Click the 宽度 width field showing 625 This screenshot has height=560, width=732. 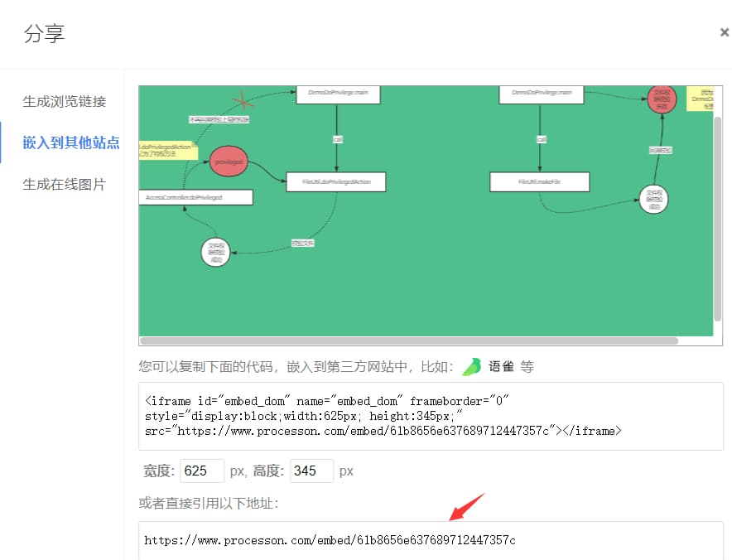tap(202, 471)
